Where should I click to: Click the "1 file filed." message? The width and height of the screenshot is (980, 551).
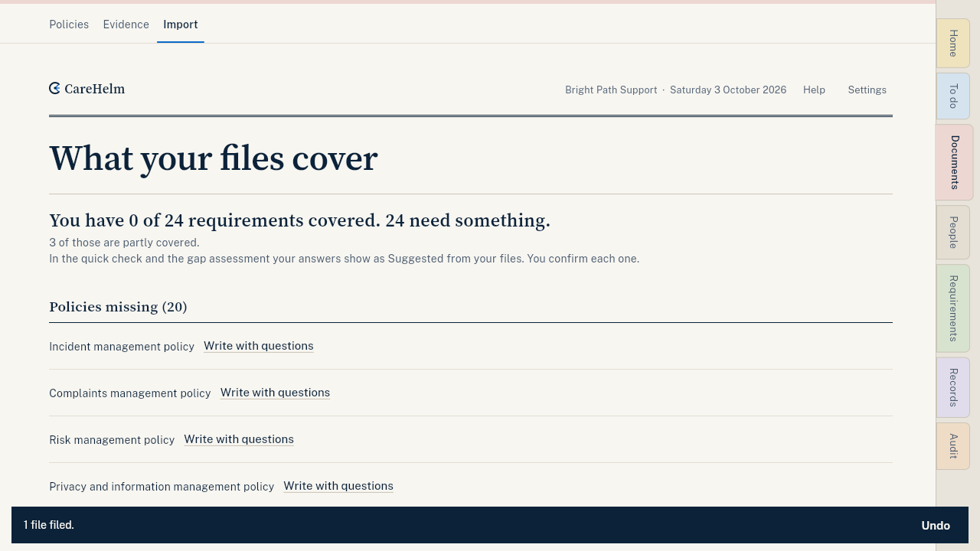coord(49,525)
